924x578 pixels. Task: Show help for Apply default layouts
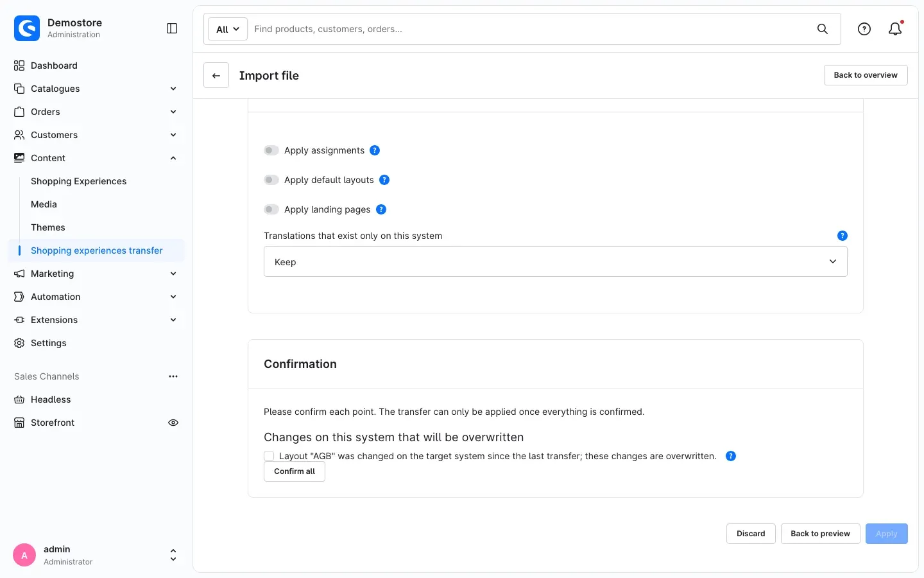384,180
